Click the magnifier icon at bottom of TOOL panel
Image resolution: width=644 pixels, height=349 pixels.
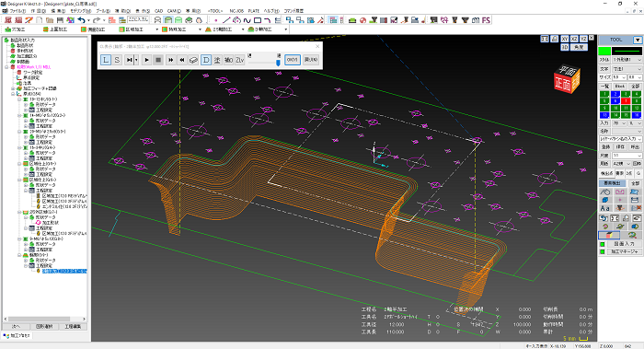[x=632, y=235]
